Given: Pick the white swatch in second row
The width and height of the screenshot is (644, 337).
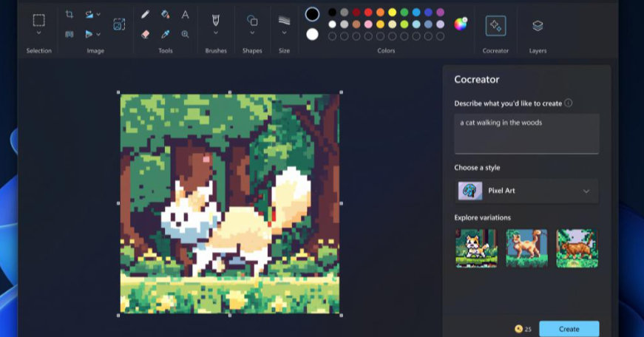Looking at the screenshot, I should (x=332, y=24).
